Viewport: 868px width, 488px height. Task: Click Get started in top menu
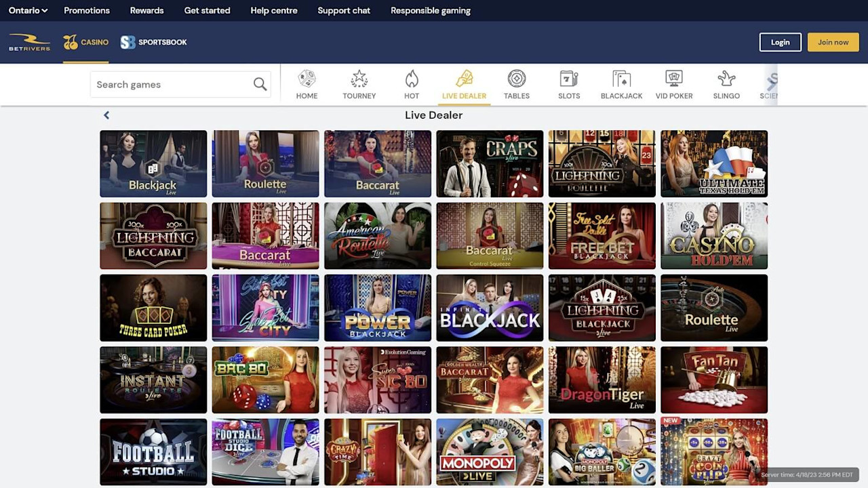coord(207,10)
